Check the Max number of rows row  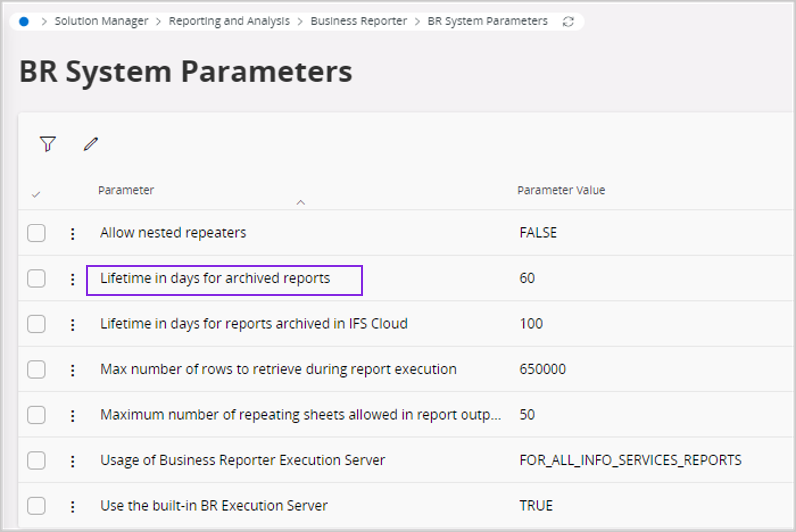[x=36, y=369]
